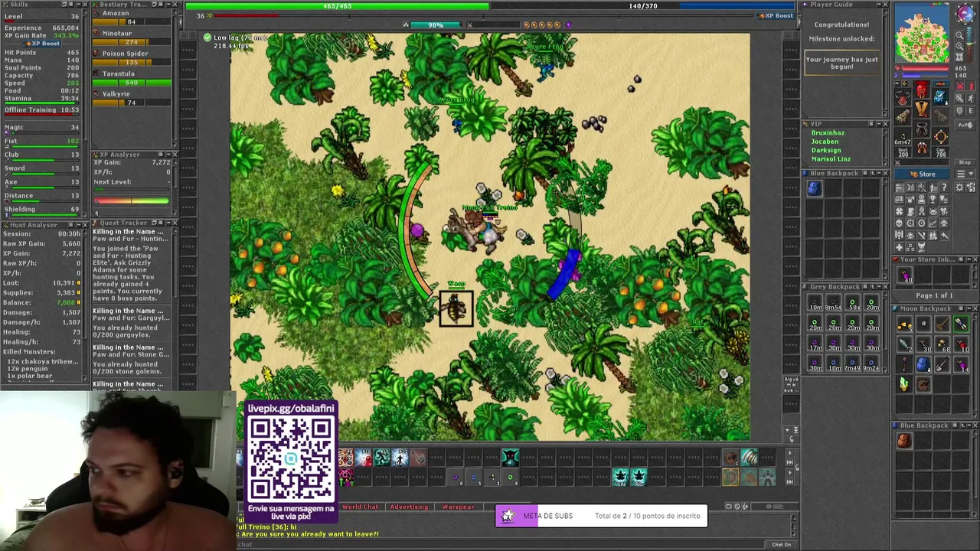Viewport: 980px width, 551px height.
Task: Select VIP entry Marisol Linz
Action: pyautogui.click(x=831, y=158)
